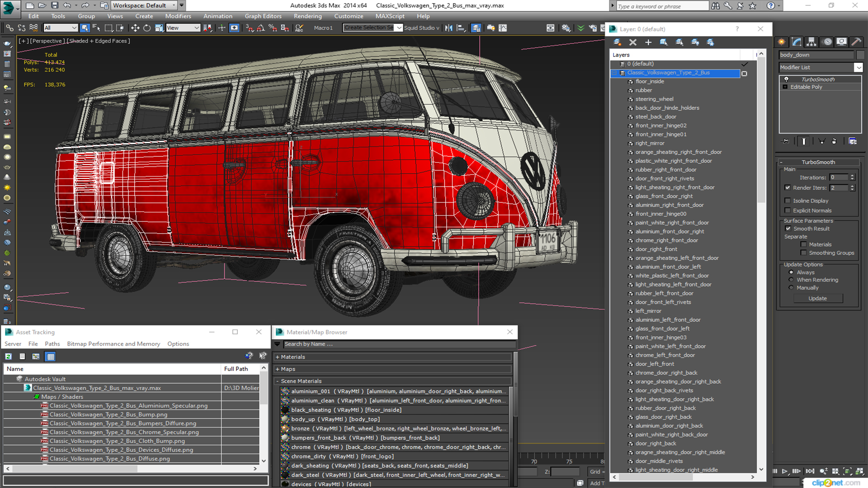
Task: Click the Undo arrow icon
Action: click(67, 5)
